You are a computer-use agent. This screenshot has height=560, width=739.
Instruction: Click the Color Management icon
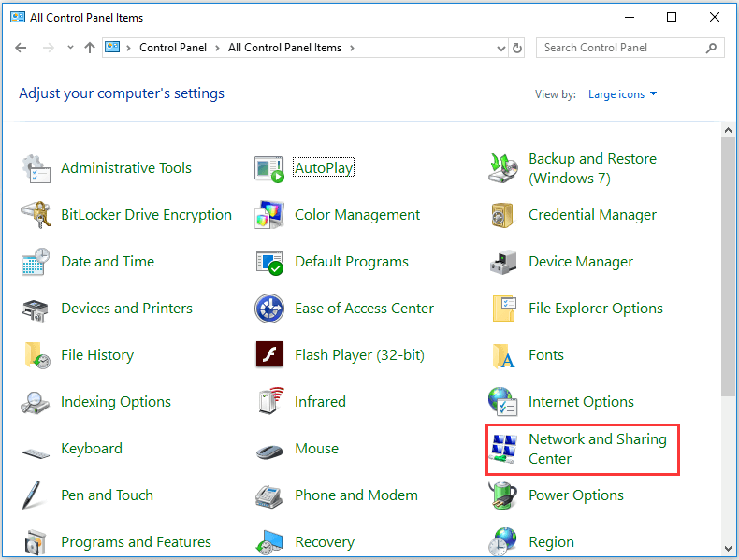pos(269,215)
